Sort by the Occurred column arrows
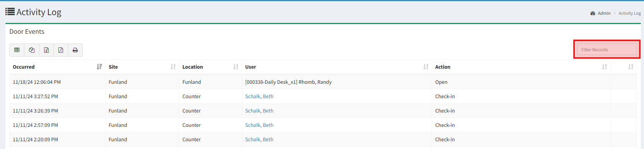The height and width of the screenshot is (149, 644). point(99,67)
